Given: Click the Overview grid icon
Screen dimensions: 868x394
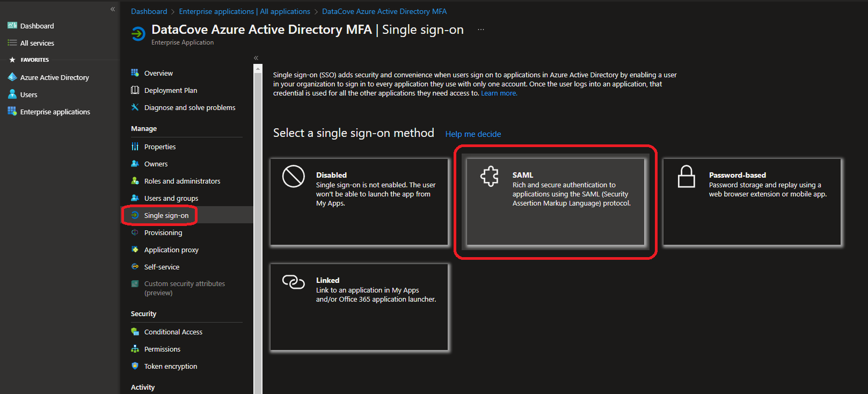Looking at the screenshot, I should pos(135,73).
